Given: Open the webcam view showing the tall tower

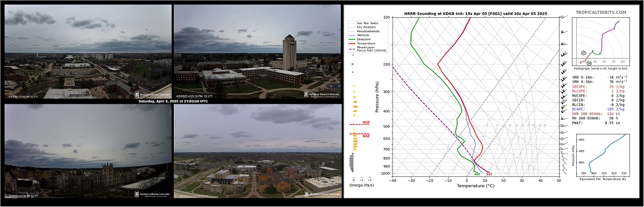Looking at the screenshot, I should tap(258, 51).
